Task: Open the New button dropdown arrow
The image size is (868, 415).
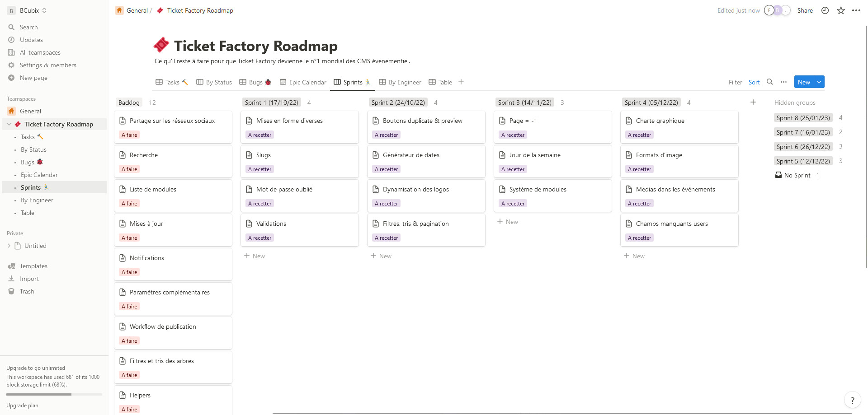Action: coord(819,82)
